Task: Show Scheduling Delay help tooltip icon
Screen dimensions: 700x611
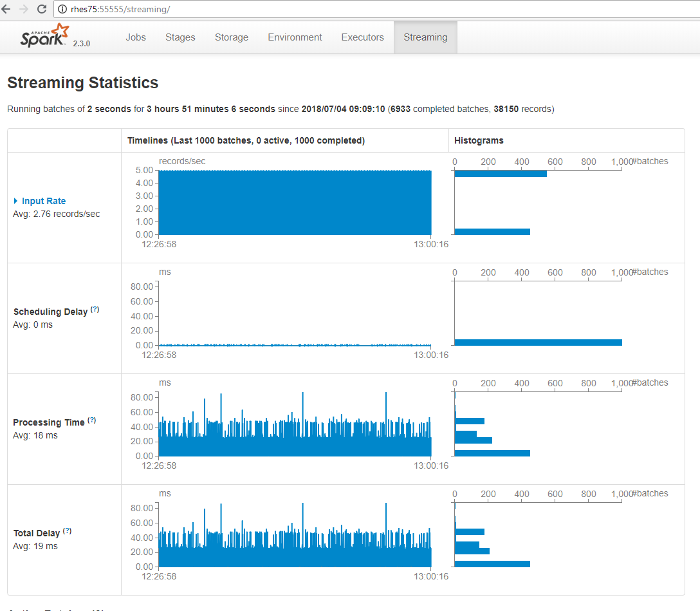Action: point(95,310)
